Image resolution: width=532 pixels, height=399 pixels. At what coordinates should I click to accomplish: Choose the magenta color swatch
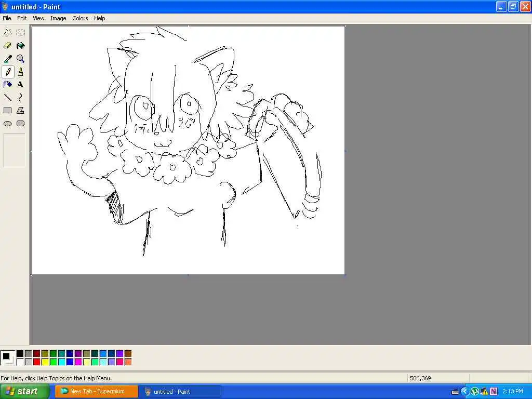(78, 362)
